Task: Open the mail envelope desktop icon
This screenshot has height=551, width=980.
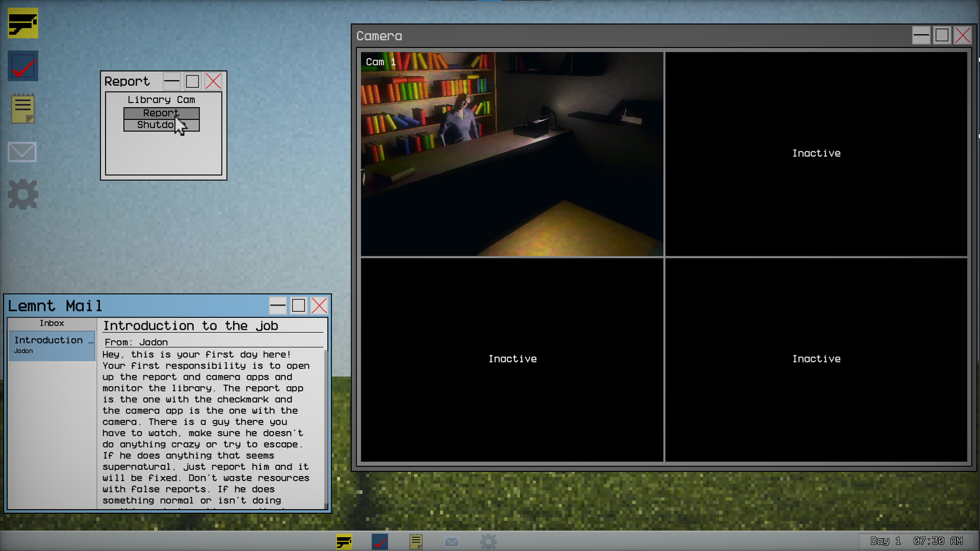Action: point(22,152)
